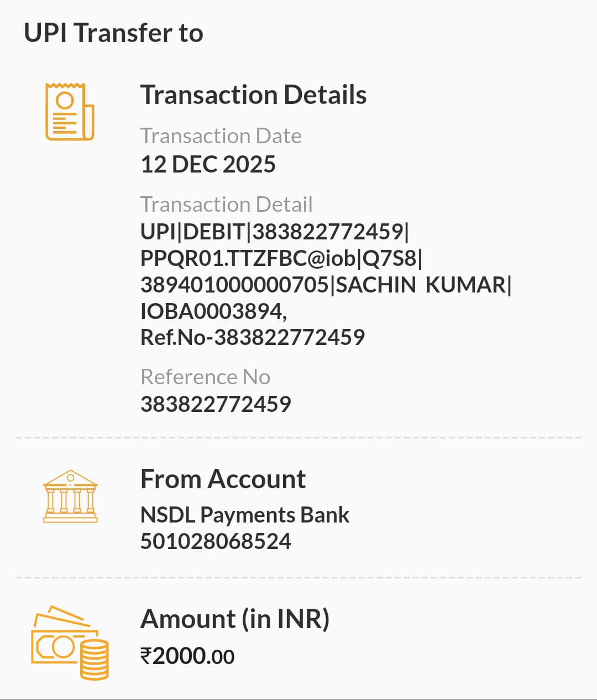Viewport: 597px width, 700px height.
Task: Click the cash and coins icon
Action: 70,642
